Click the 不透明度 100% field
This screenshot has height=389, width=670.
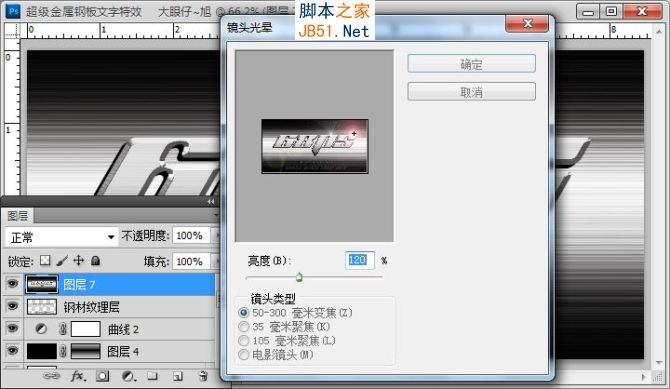tap(191, 236)
